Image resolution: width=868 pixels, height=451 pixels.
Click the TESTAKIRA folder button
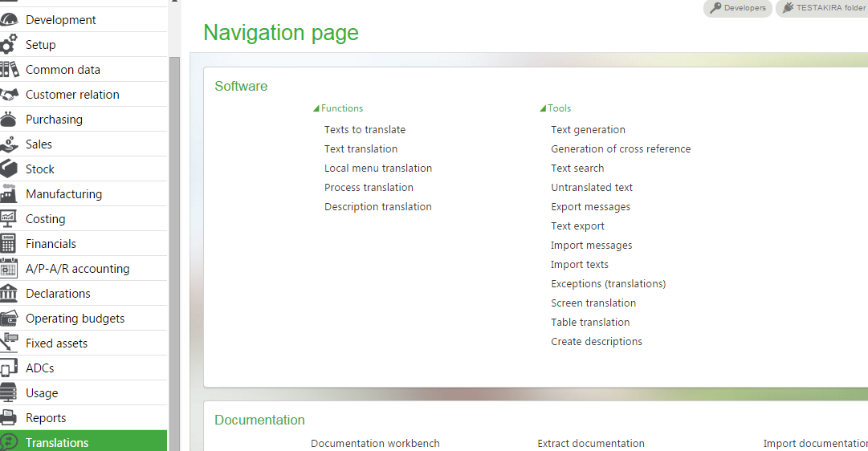(823, 8)
